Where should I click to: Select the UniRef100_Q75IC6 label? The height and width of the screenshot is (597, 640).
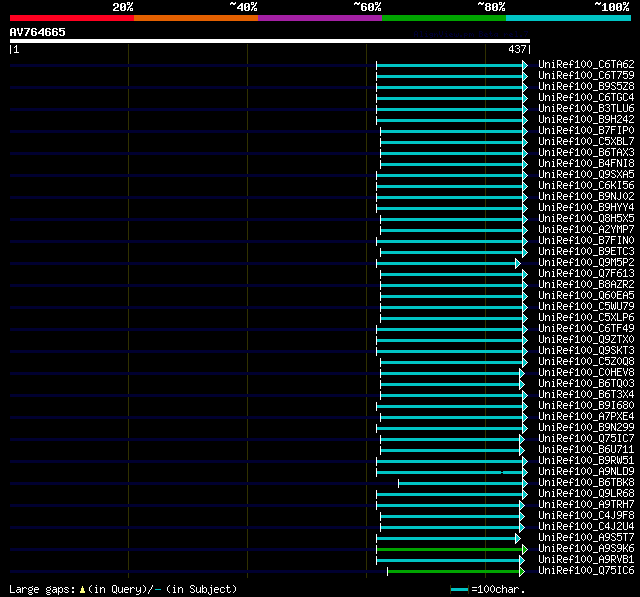pyautogui.click(x=586, y=571)
